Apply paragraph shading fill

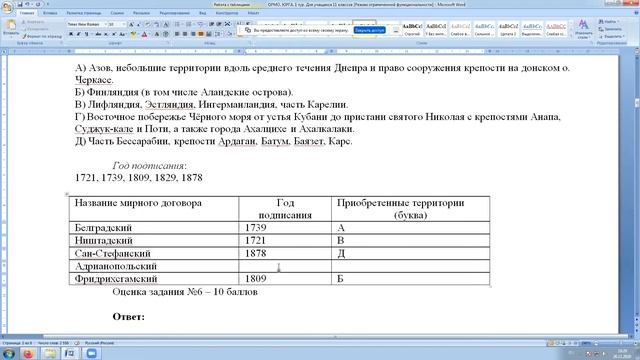pos(229,34)
